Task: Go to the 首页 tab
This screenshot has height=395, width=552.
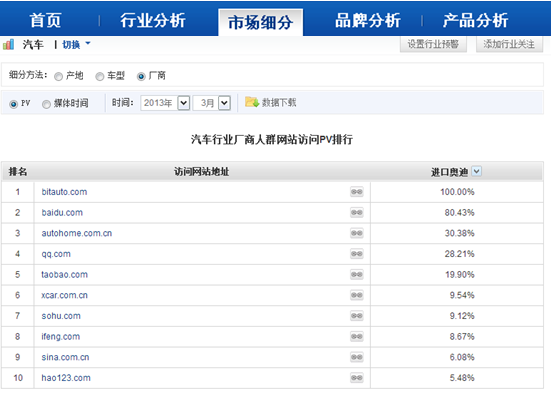Action: click(45, 20)
